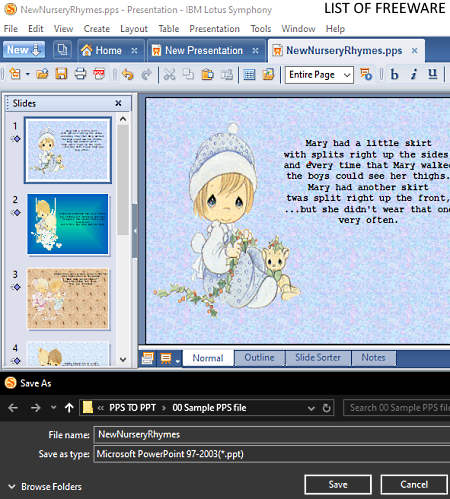The height and width of the screenshot is (499, 450).
Task: Open the View menu
Action: point(63,29)
